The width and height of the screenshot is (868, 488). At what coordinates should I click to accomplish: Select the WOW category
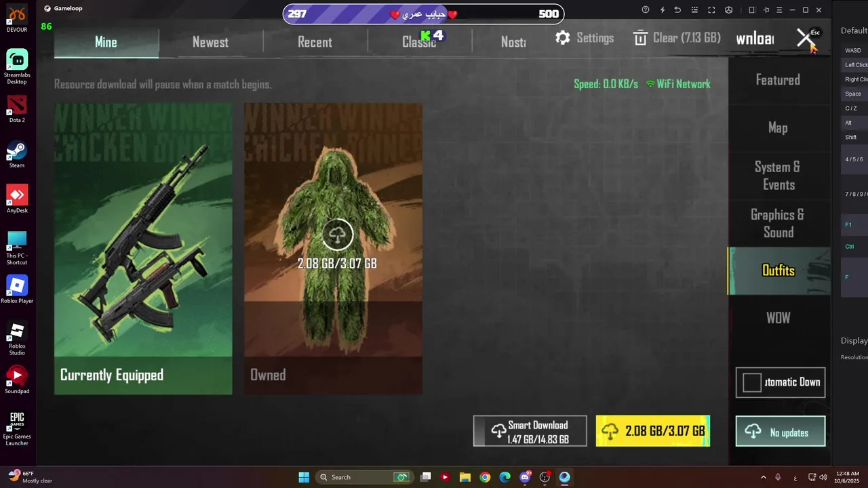click(778, 318)
